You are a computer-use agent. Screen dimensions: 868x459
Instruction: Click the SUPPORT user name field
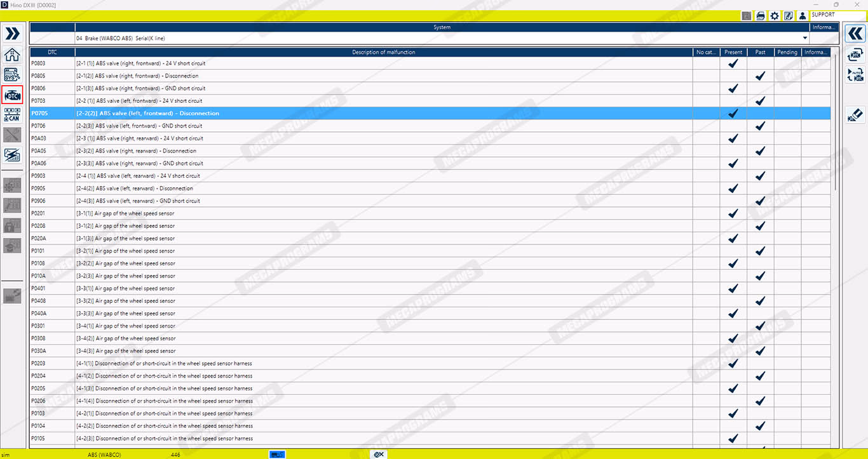pyautogui.click(x=837, y=15)
